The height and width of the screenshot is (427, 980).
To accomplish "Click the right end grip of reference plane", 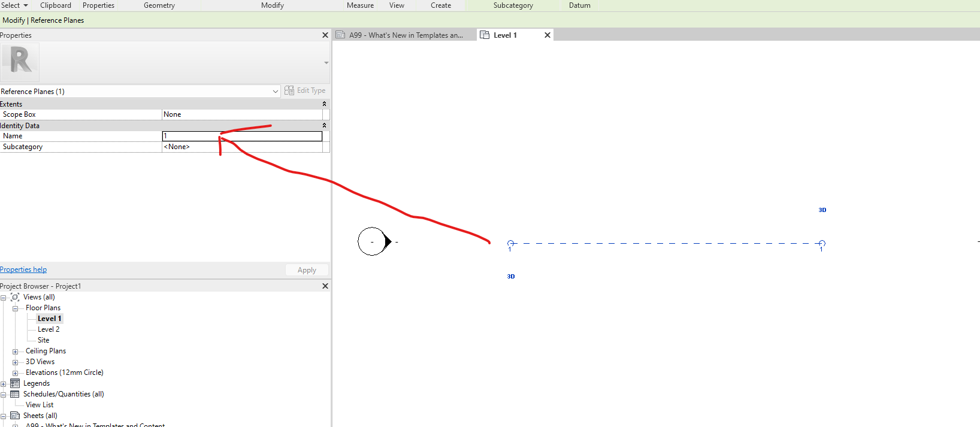I will (x=822, y=243).
